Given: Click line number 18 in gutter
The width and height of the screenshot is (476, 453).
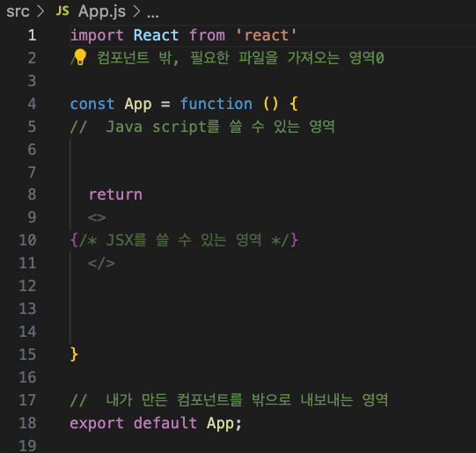Looking at the screenshot, I should click(27, 423).
